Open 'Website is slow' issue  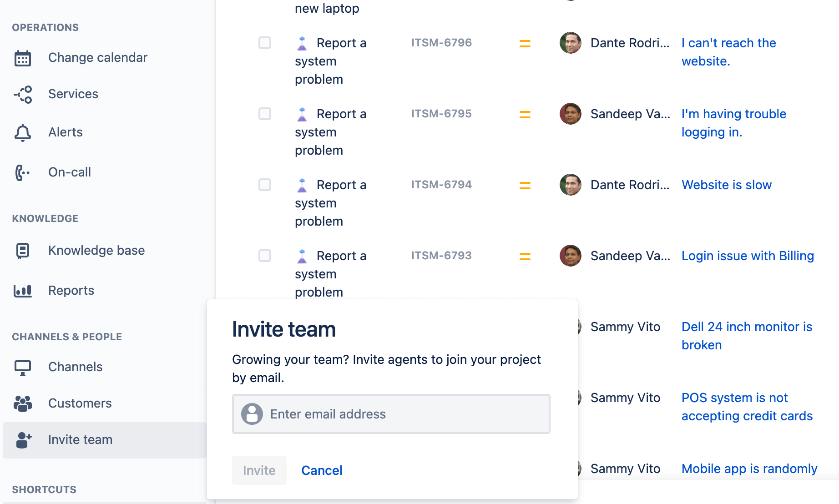pyautogui.click(x=726, y=185)
